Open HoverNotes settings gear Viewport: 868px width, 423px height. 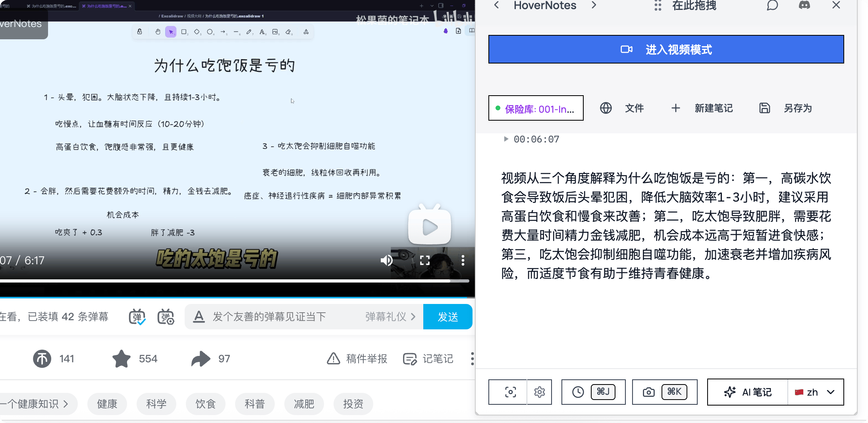coord(539,392)
